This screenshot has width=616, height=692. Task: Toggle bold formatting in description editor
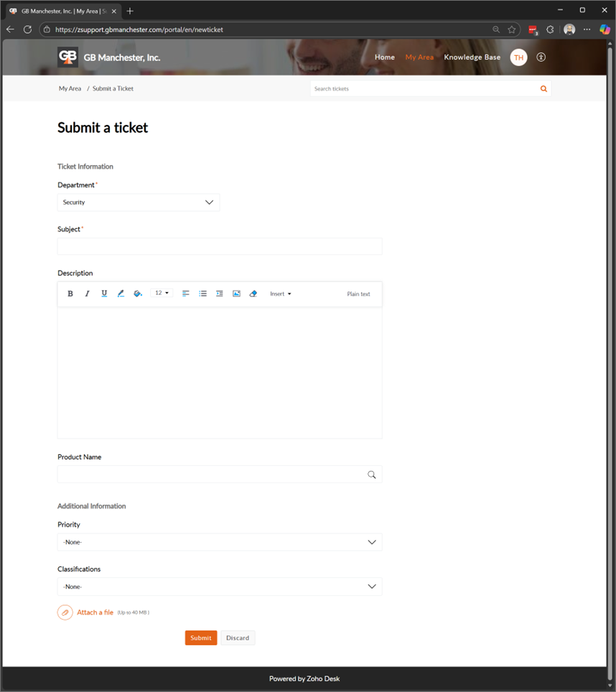pos(70,294)
